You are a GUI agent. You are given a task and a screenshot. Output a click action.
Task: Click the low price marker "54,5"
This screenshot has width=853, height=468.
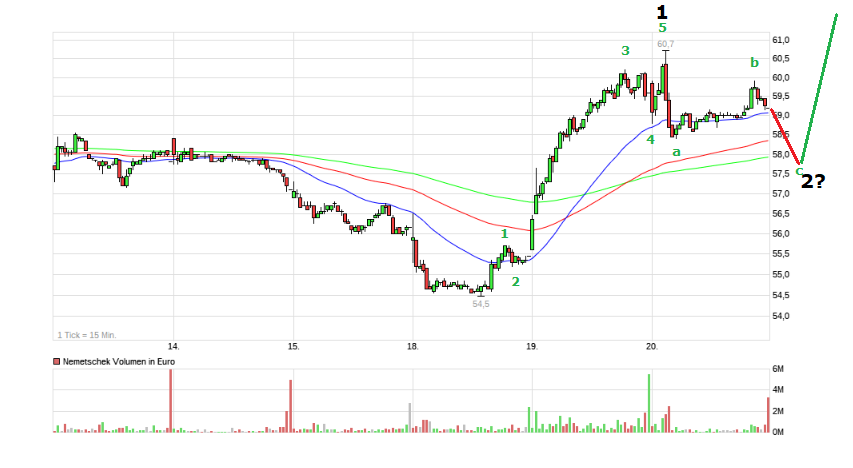(x=481, y=304)
